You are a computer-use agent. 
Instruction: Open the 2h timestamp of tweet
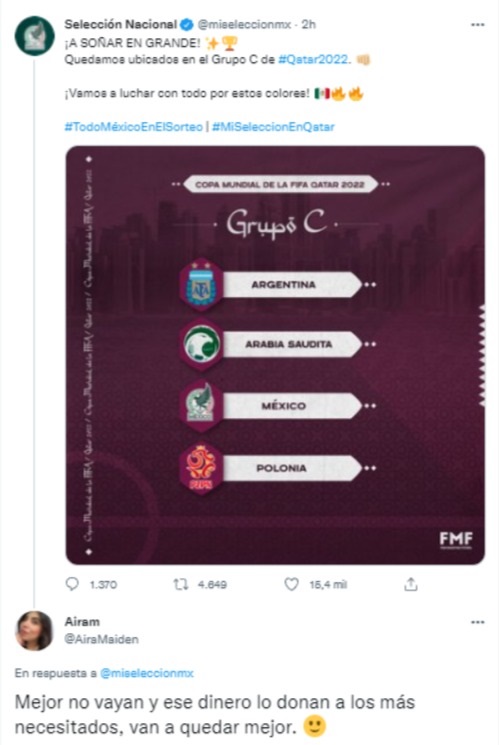[308, 25]
